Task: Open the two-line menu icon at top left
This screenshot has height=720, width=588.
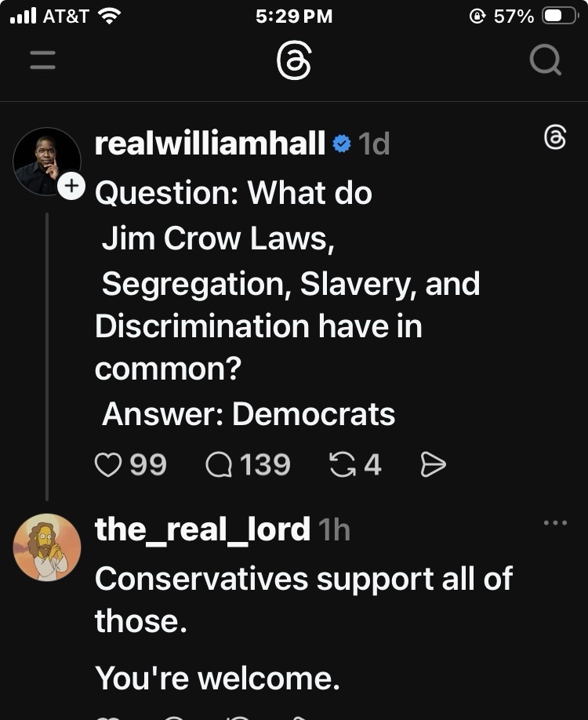Action: pos(43,60)
